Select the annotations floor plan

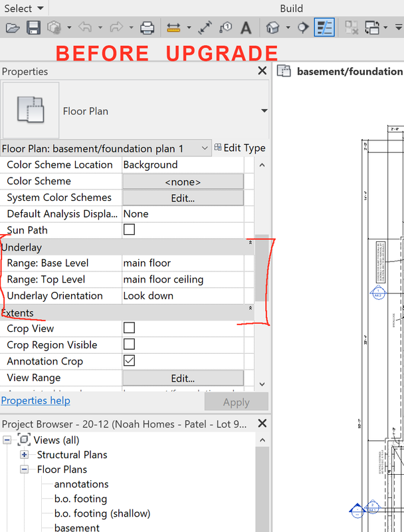[81, 484]
